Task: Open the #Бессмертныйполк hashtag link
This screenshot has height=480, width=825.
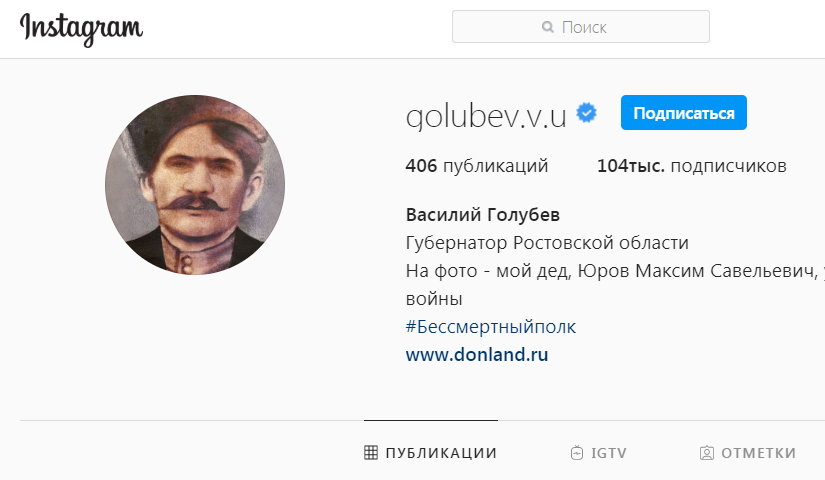Action: coord(491,327)
